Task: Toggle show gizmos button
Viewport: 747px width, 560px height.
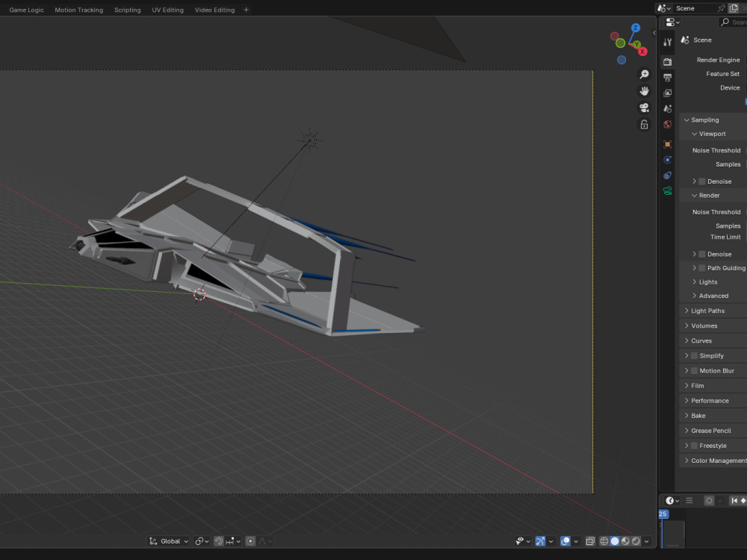Action: tap(540, 541)
